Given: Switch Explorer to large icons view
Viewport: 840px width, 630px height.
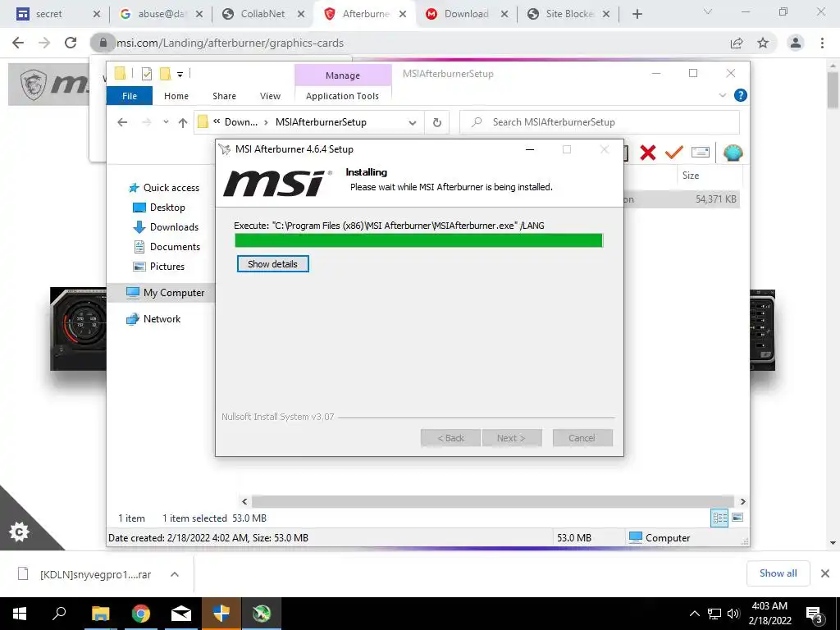Looking at the screenshot, I should [x=737, y=518].
